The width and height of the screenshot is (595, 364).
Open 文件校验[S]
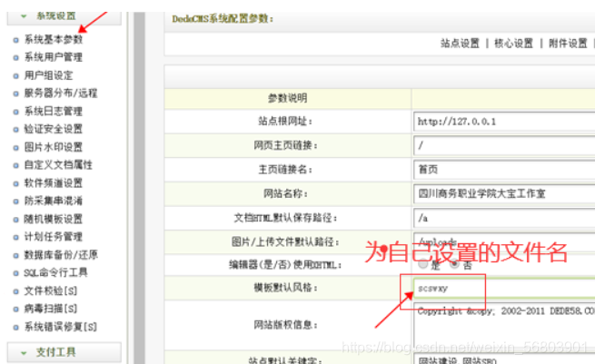point(51,290)
